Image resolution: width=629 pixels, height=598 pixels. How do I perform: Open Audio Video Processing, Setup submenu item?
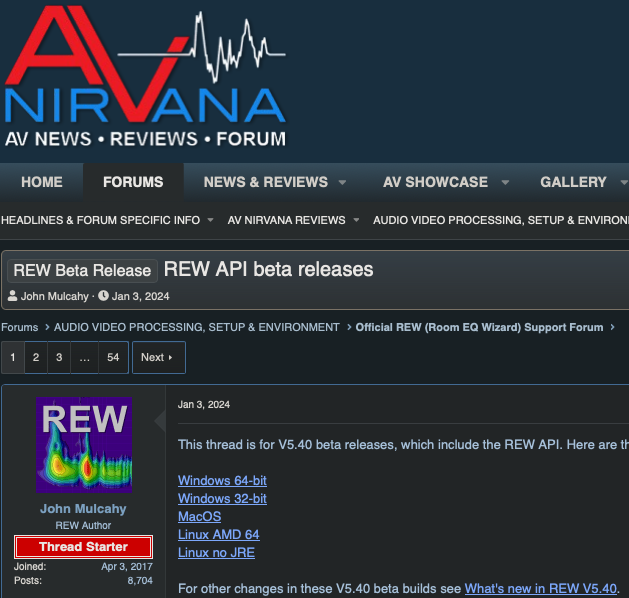pos(501,220)
